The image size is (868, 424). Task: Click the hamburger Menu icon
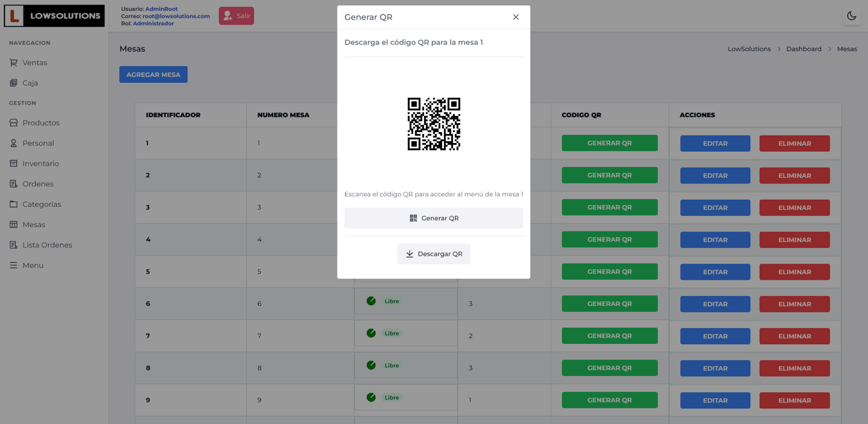[x=13, y=265]
